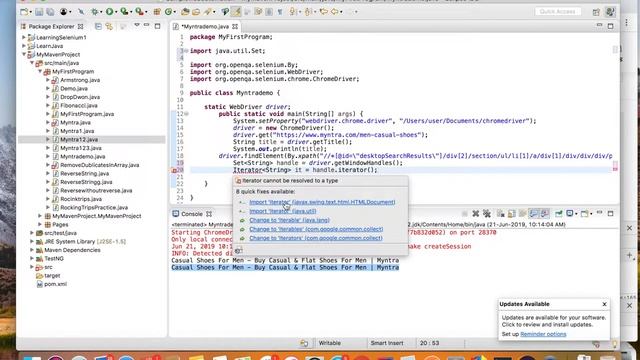Select Armstrong.java in Package Explorer
This screenshot has height=360, width=640.
point(80,80)
